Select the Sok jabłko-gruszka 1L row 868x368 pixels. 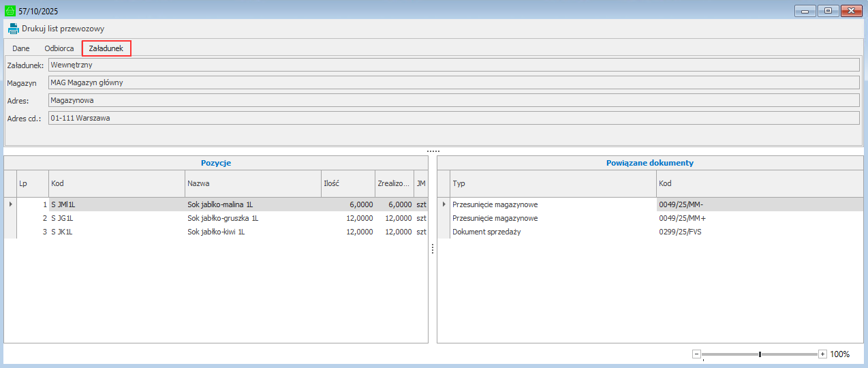[222, 218]
